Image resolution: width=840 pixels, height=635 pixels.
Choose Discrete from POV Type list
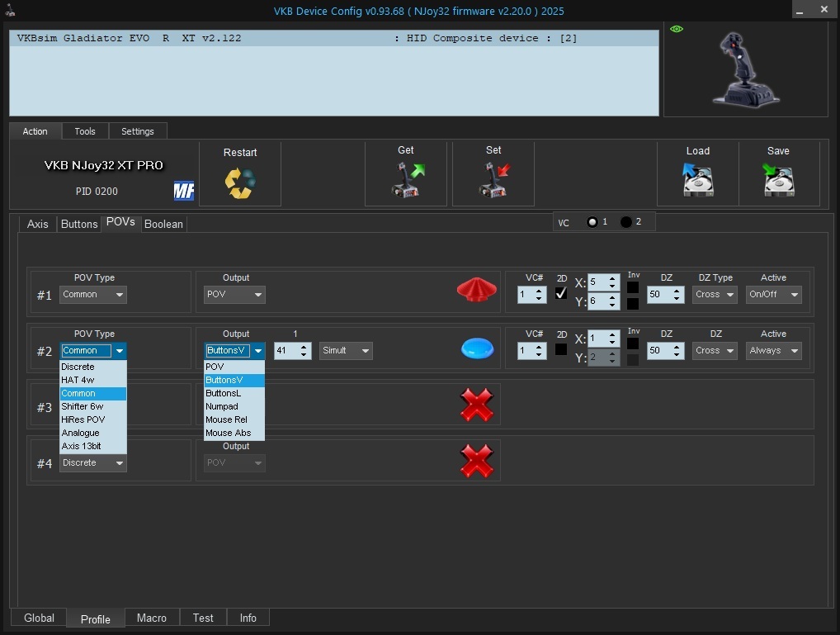click(x=93, y=367)
